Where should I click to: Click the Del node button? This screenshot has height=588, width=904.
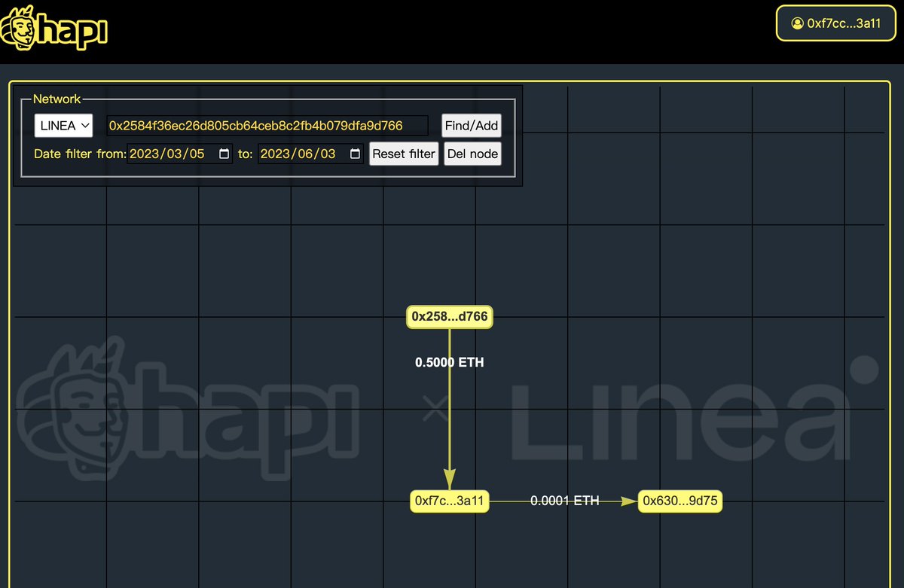point(472,154)
